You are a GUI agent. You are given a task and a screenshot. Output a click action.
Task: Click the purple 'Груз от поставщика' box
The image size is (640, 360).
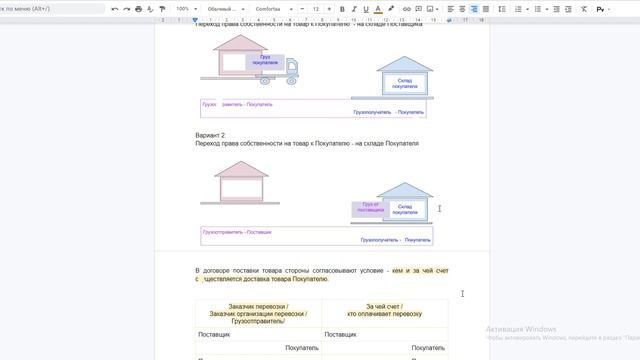(370, 208)
